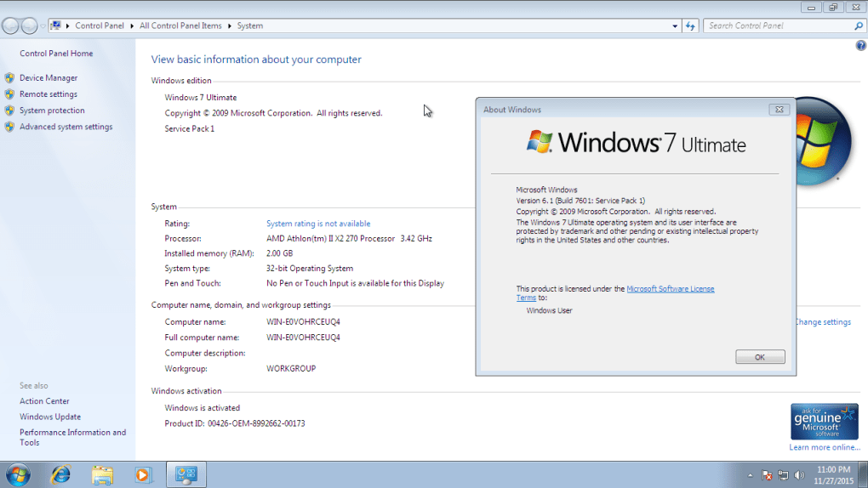Image resolution: width=868 pixels, height=488 pixels.
Task: Select All Control Panel Items breadcrumb
Action: pyautogui.click(x=180, y=26)
